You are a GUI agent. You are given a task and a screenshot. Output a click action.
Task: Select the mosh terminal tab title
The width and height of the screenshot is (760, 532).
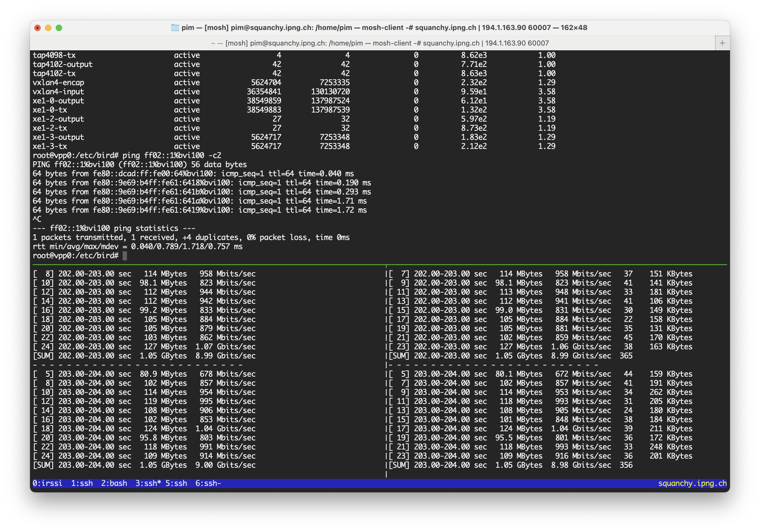379,43
